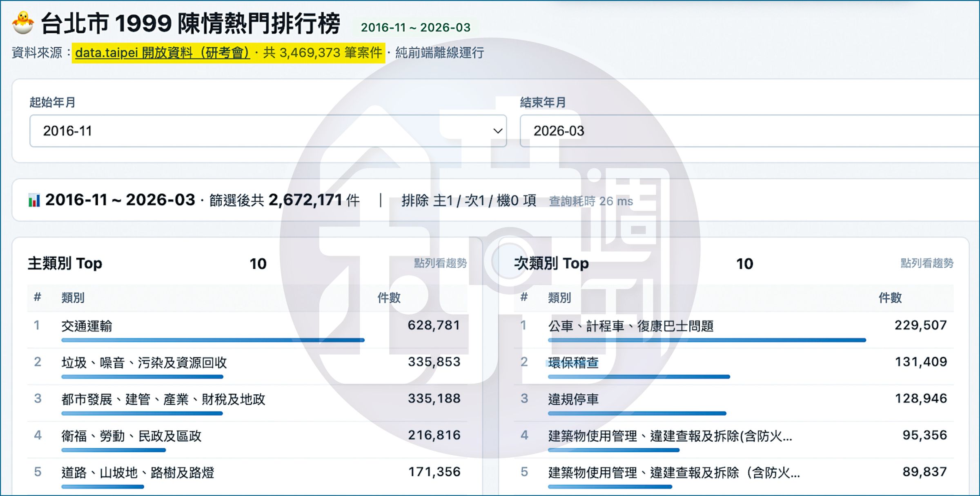980x496 pixels.
Task: Click the date range badge 2016-11 ~ 2026-03
Action: (x=416, y=27)
